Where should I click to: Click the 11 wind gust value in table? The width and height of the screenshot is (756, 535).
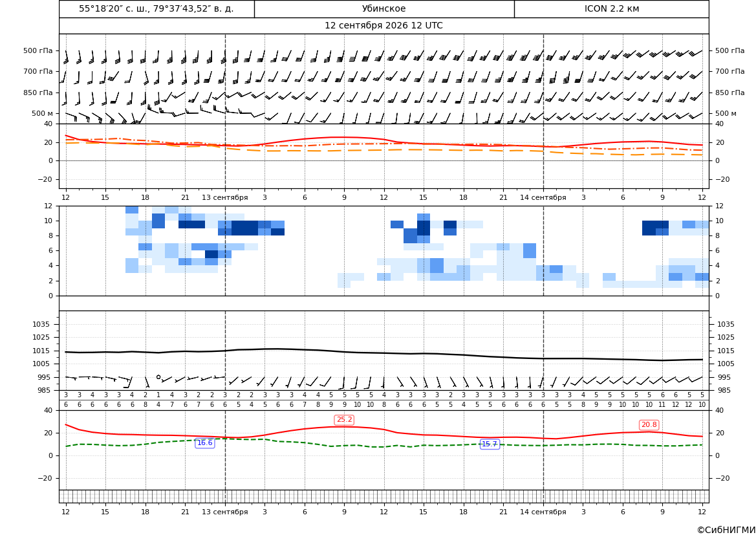point(662,405)
